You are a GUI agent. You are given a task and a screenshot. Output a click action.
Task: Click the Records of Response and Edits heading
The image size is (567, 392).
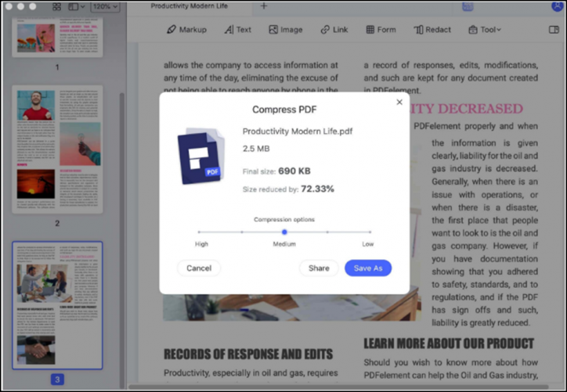coord(248,354)
